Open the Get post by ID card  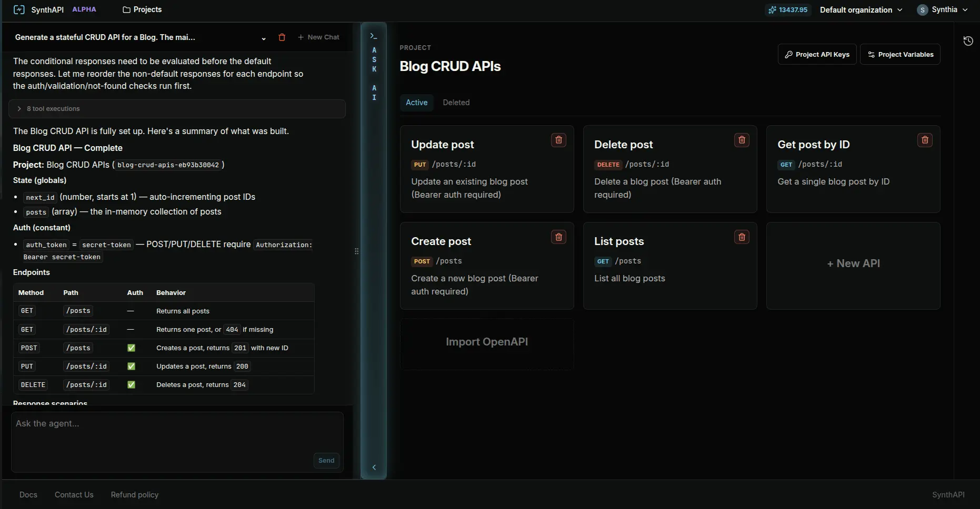(x=853, y=169)
